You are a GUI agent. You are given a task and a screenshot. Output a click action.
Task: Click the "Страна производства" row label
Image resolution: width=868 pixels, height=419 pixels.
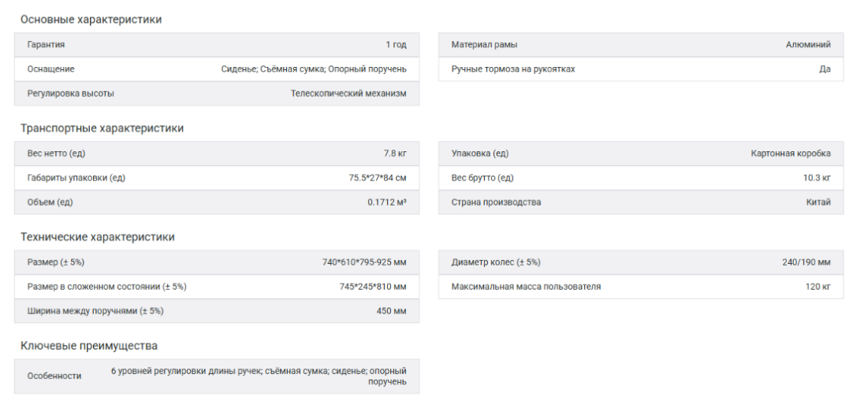pyautogui.click(x=496, y=202)
